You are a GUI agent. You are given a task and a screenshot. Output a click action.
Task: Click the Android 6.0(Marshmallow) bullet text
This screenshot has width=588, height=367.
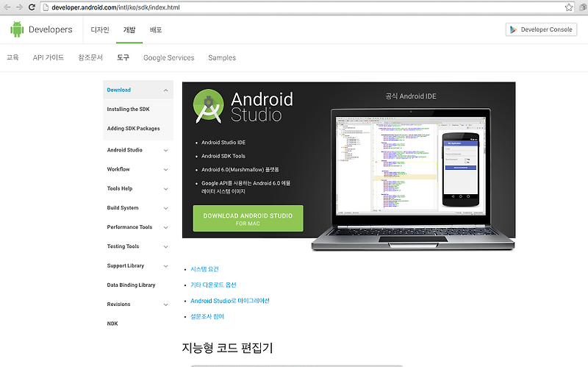[x=240, y=170]
